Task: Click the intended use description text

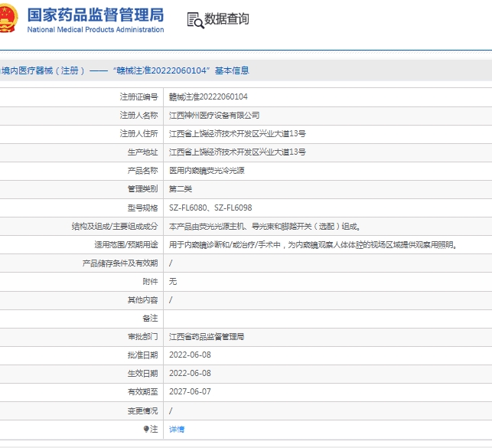Action: (312, 245)
